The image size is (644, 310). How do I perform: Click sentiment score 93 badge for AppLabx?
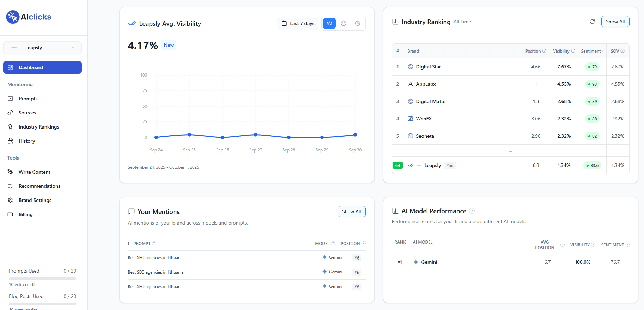tap(592, 84)
